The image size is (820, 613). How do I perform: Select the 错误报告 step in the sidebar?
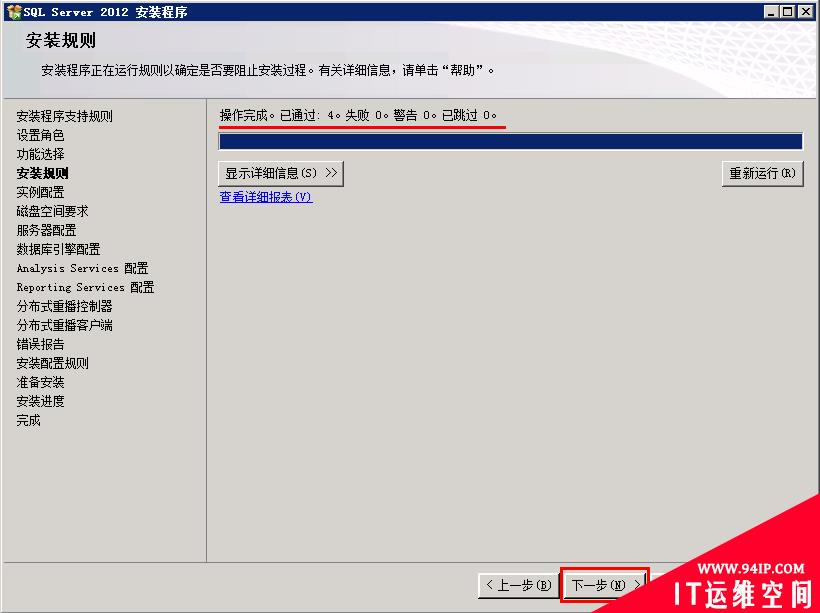pyautogui.click(x=40, y=344)
